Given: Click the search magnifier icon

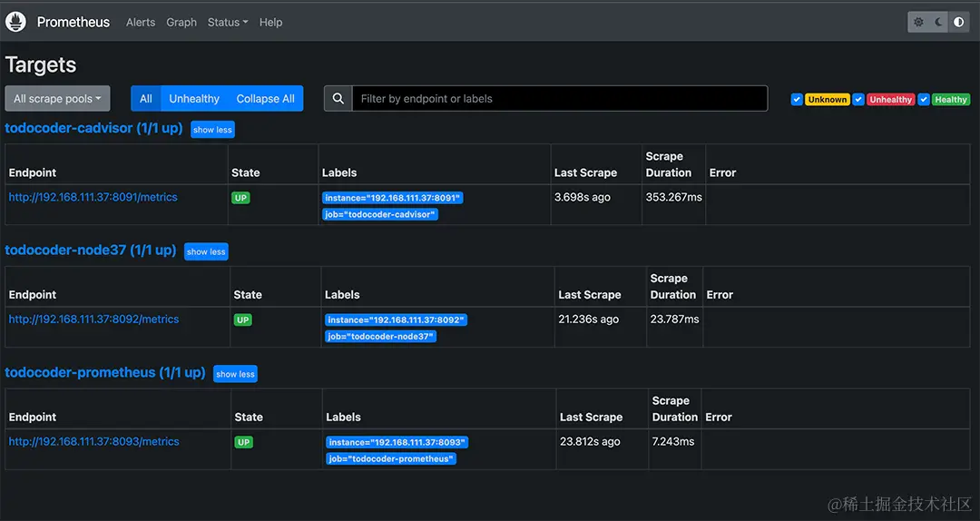Looking at the screenshot, I should (338, 98).
